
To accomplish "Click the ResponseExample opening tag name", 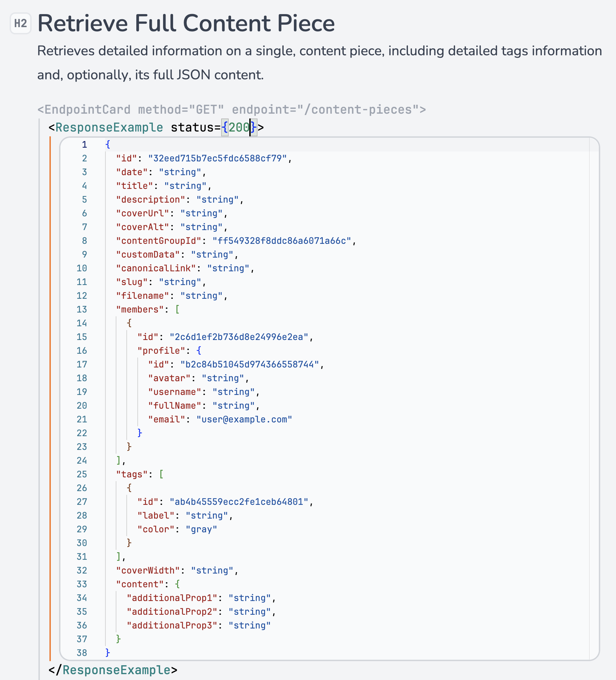I will coord(109,127).
